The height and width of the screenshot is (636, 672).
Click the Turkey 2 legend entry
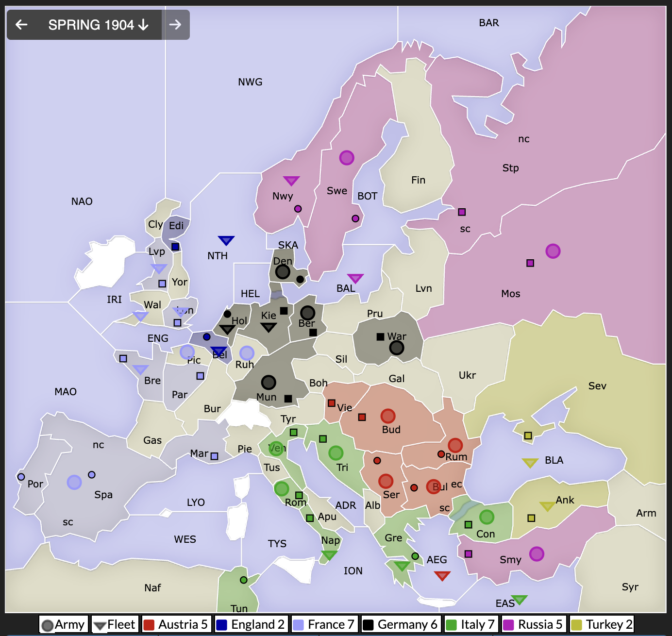(x=602, y=624)
